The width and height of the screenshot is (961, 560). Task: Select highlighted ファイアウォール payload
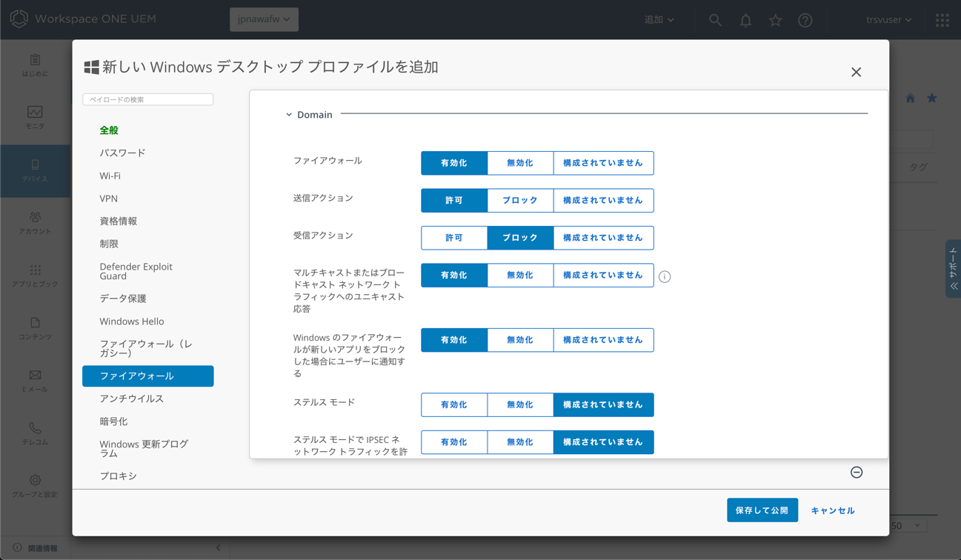click(148, 376)
